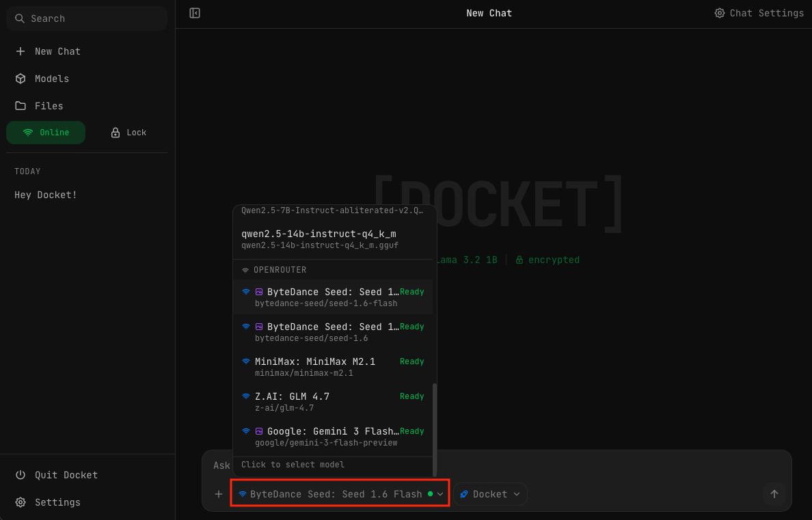The width and height of the screenshot is (812, 520).
Task: Open the ByteDance Seed model selector dropdown
Action: (340, 494)
